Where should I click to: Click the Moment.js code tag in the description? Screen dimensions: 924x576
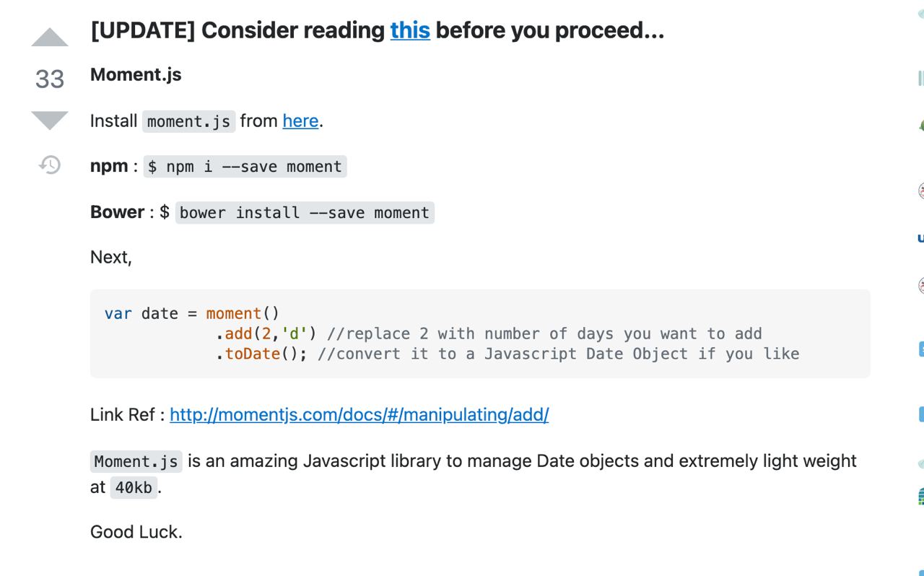136,461
